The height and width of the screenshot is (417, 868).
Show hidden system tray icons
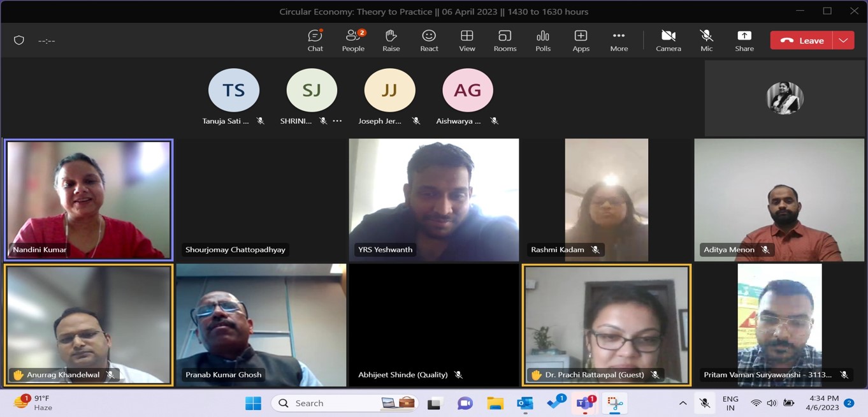[683, 403]
